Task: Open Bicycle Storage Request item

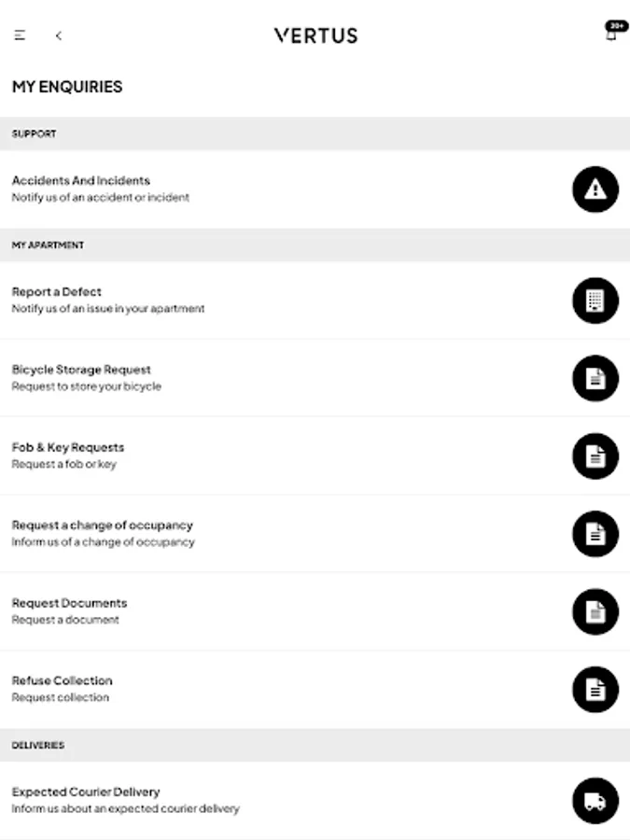Action: point(81,370)
